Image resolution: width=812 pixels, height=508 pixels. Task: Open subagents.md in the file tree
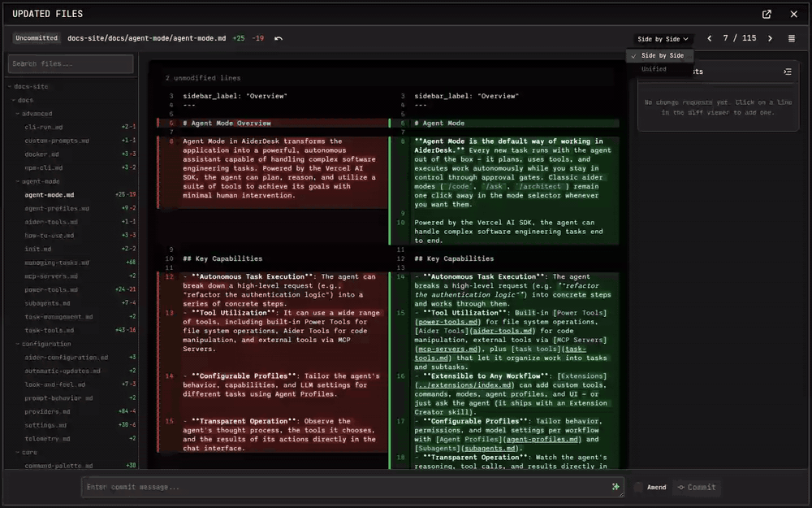(47, 302)
